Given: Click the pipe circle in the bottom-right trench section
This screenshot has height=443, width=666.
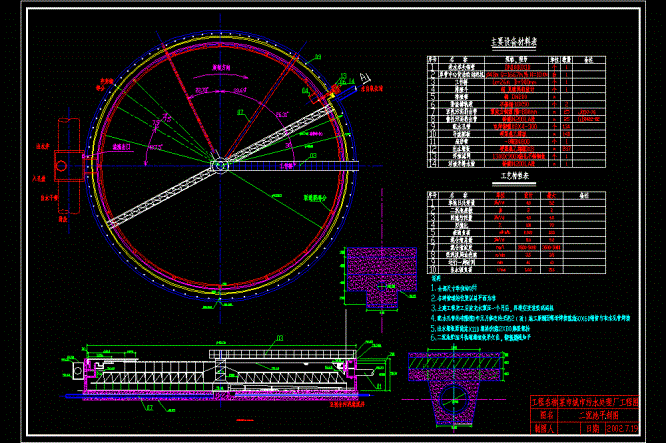Looking at the screenshot, I should tap(454, 399).
